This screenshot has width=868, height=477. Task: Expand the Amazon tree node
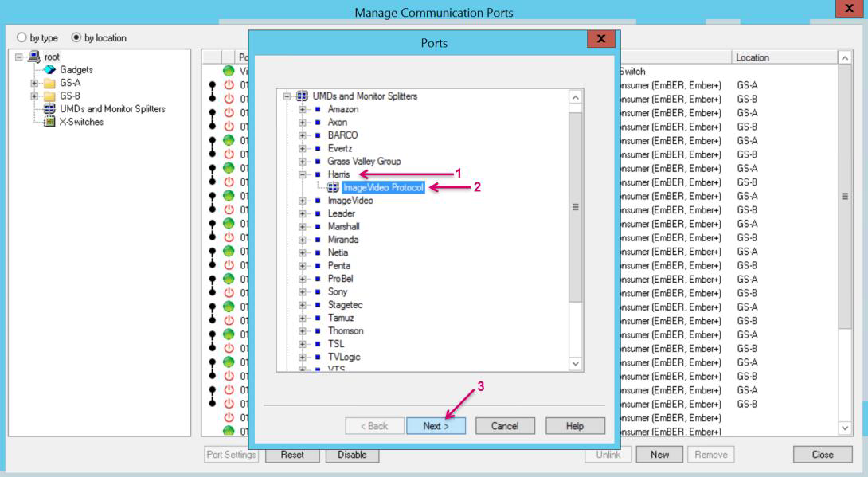303,109
